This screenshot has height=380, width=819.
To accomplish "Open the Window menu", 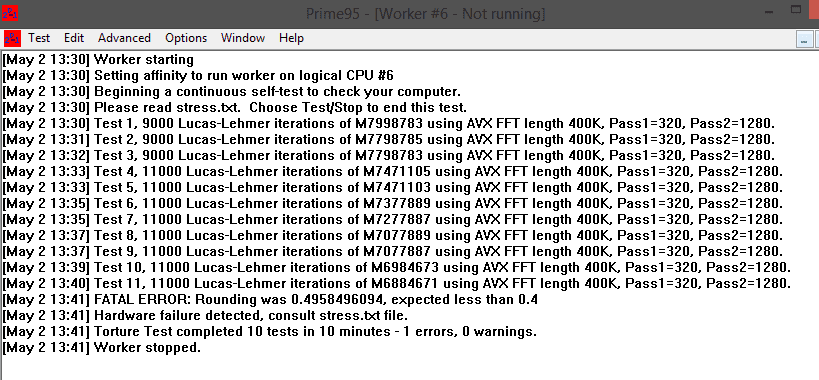I will (243, 38).
